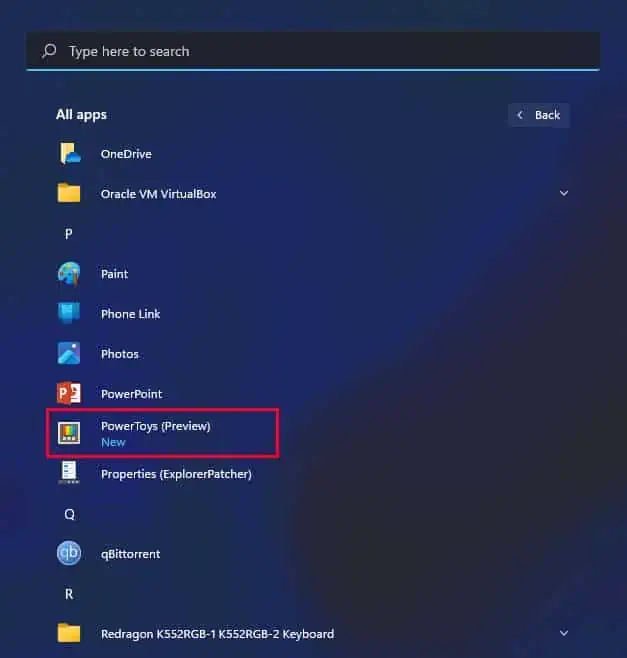Viewport: 627px width, 658px height.
Task: Click the Oracle VM VirtualBox folder icon
Action: [x=69, y=193]
